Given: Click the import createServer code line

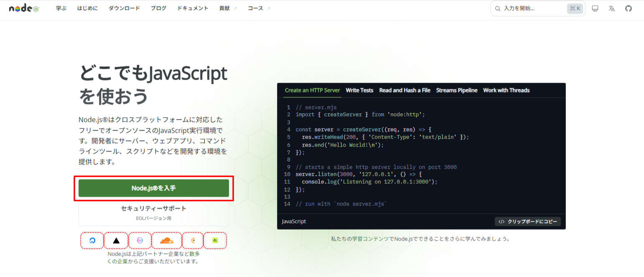Looking at the screenshot, I should click(360, 114).
